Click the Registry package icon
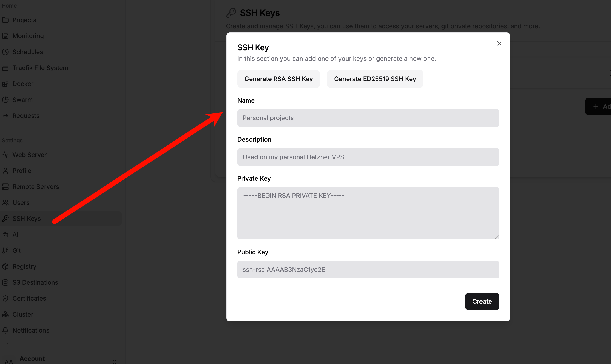This screenshot has width=611, height=364. (5, 266)
